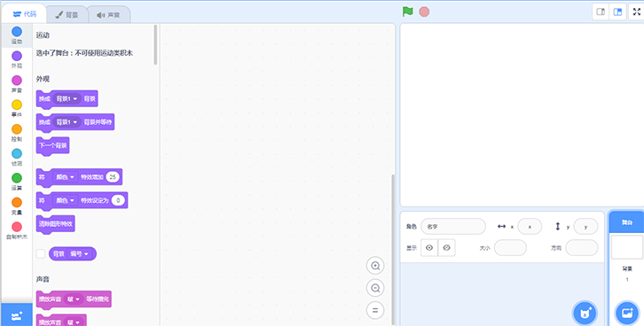The height and width of the screenshot is (326, 644).
Task: Choose a new sprite with cat button
Action: (x=585, y=314)
